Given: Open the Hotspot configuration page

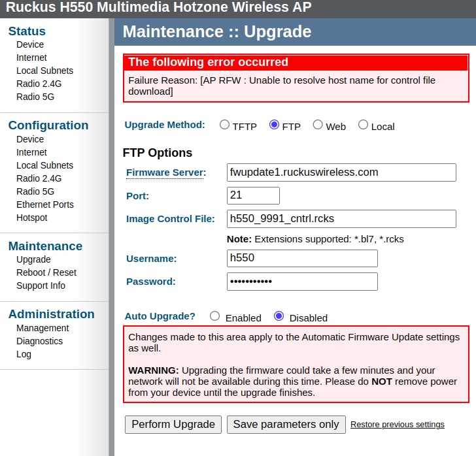Looking at the screenshot, I should tap(32, 218).
